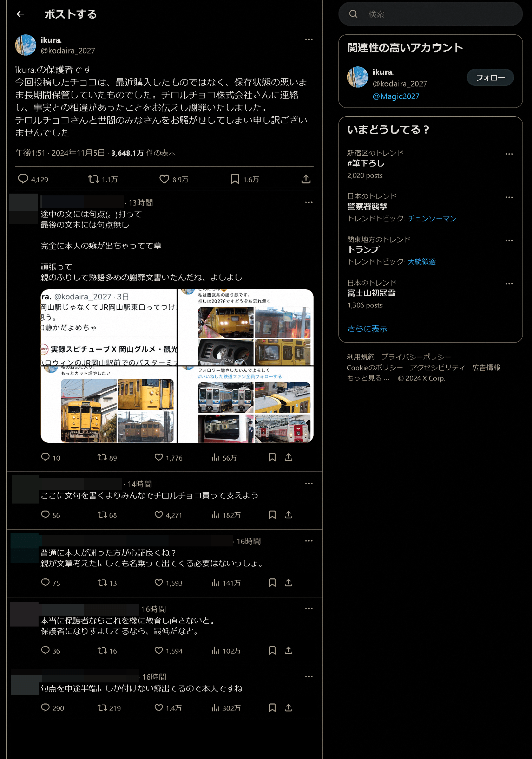Viewport: 532px width, 759px height.
Task: Reply to the comment with 290 replies
Action: (45, 707)
